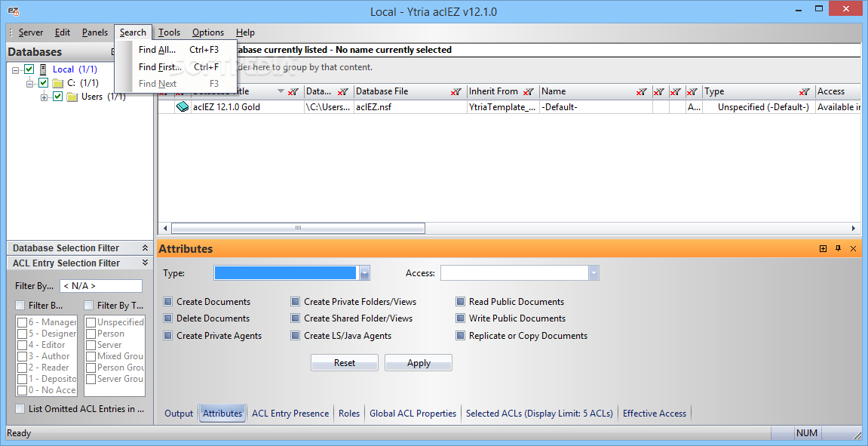
Task: Switch to the Roles tab
Action: (349, 414)
